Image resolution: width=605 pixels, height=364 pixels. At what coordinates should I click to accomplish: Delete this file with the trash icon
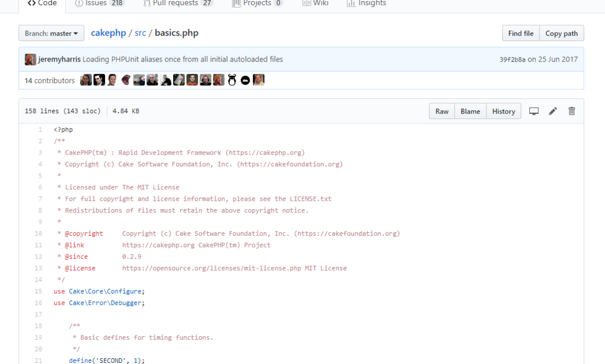571,111
